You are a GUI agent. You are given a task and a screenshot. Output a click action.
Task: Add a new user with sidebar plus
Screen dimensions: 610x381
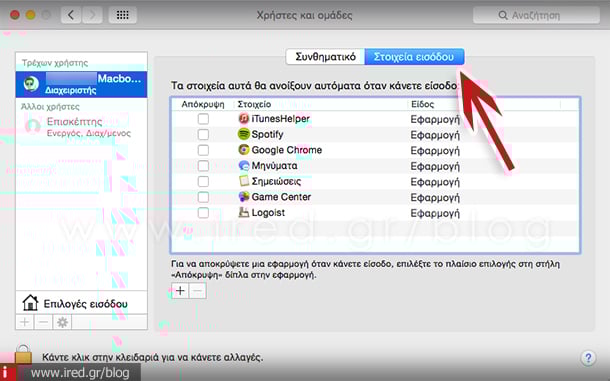[25, 322]
